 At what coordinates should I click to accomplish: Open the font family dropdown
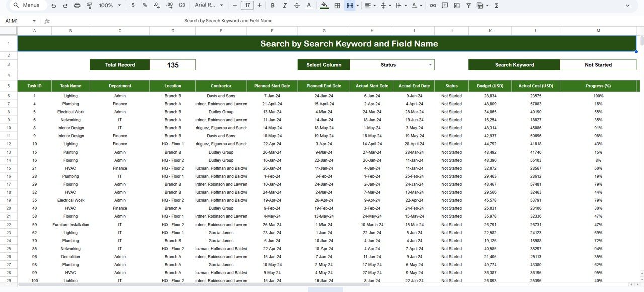click(207, 5)
